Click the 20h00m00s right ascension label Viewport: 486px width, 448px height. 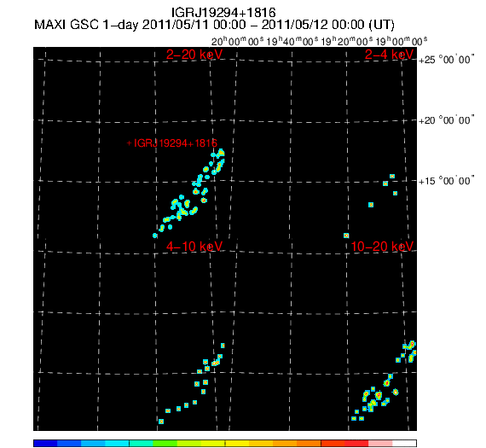point(237,41)
